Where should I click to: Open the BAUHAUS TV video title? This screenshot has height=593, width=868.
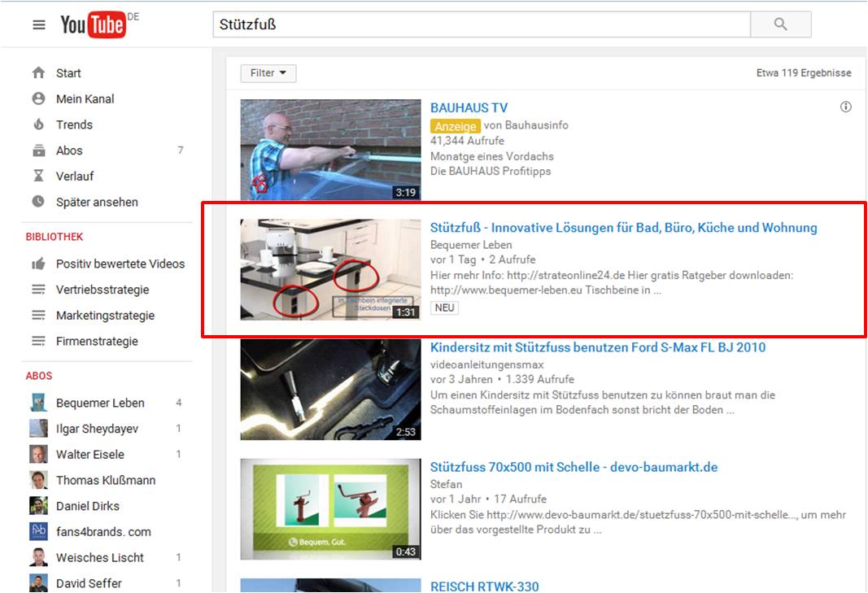469,108
